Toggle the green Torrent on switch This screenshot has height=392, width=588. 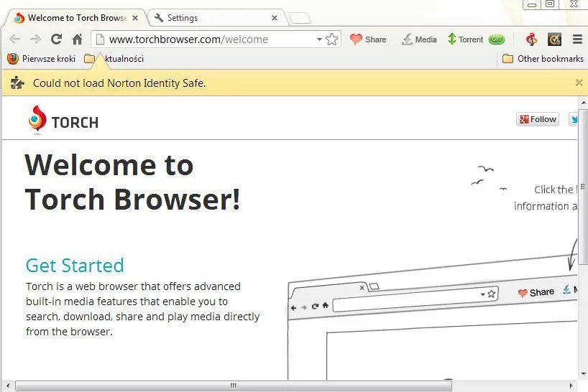pyautogui.click(x=497, y=39)
